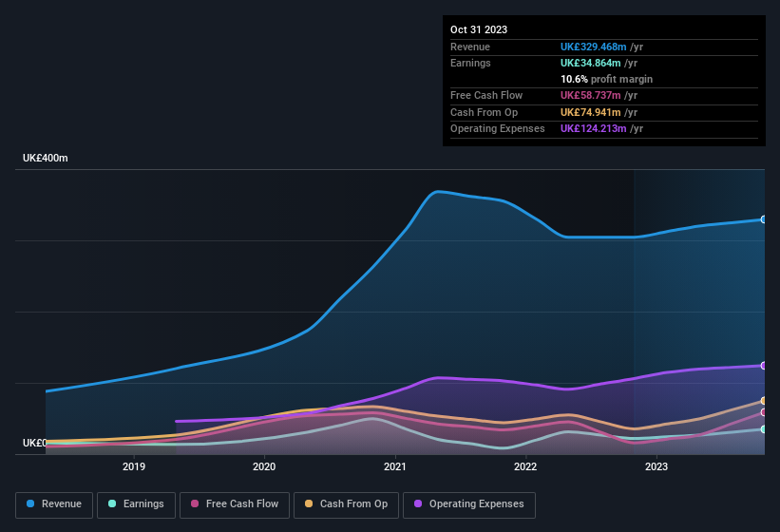This screenshot has height=532, width=780.
Task: Click the Cash From Op tooltip label
Action: tap(484, 112)
